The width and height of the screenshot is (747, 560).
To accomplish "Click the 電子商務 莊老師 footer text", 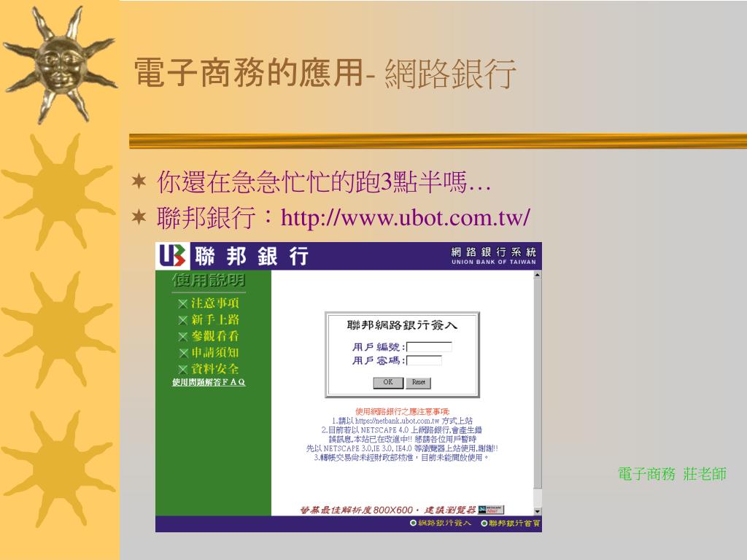I will 672,474.
